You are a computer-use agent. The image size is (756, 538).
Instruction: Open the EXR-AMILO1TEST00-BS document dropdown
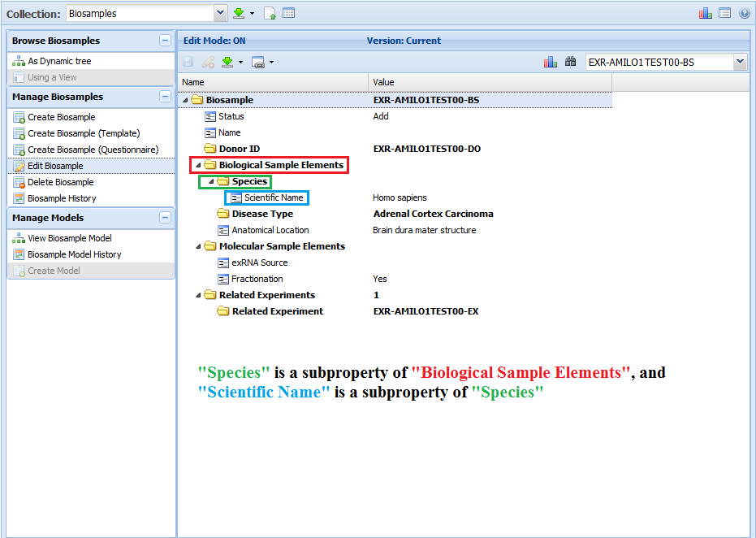click(x=739, y=62)
